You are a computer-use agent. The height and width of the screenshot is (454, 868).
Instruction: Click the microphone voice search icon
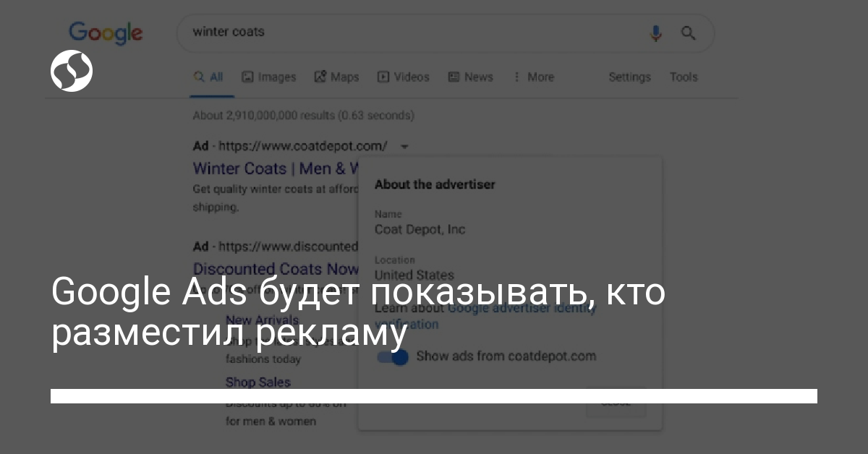(656, 33)
